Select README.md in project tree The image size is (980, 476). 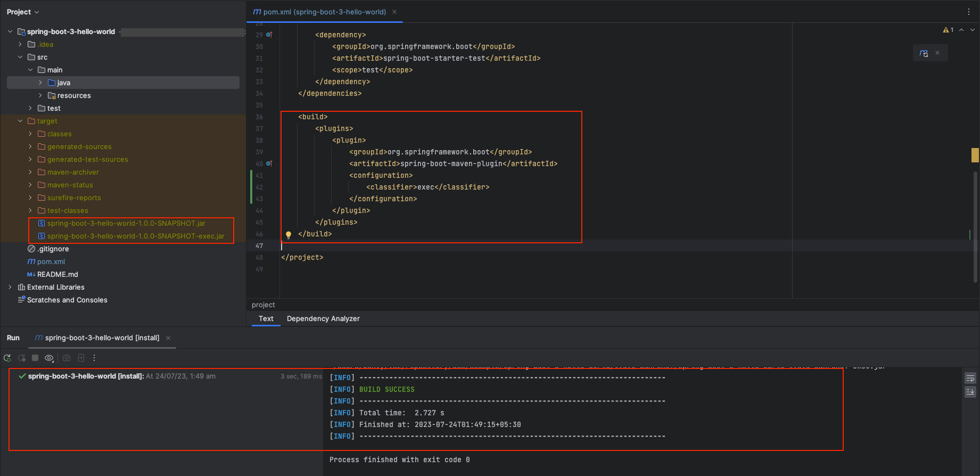[57, 274]
